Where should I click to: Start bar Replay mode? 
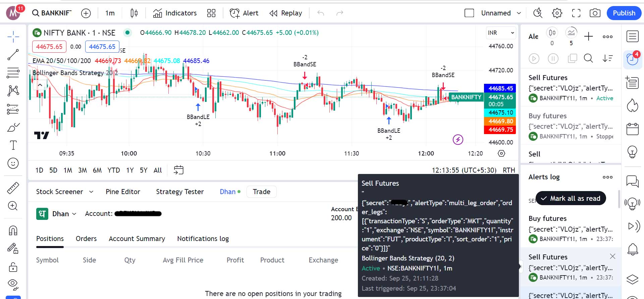(285, 13)
